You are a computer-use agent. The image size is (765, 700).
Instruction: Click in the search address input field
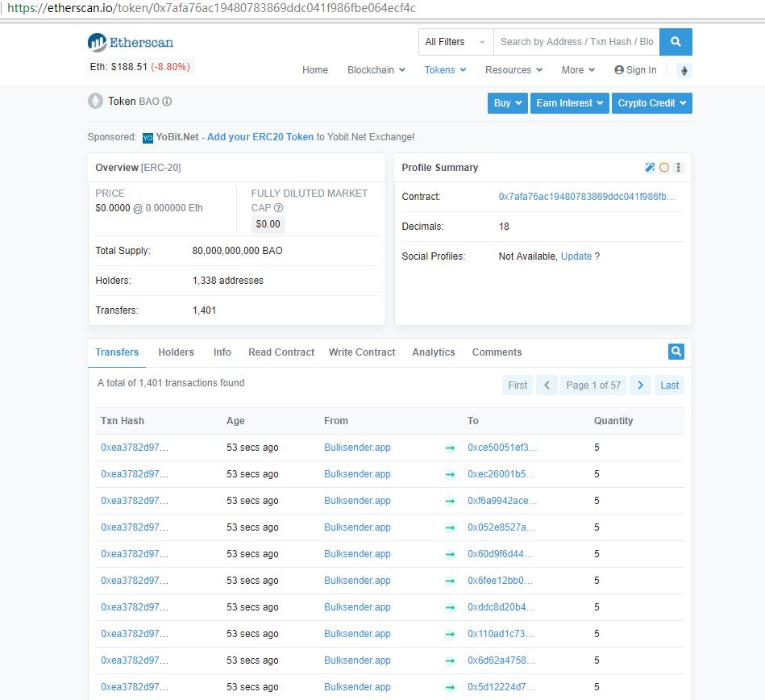pos(576,42)
